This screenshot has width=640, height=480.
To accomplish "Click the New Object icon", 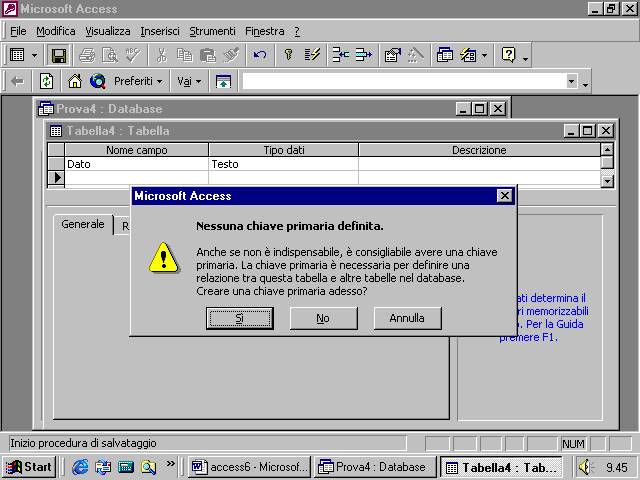I will tap(468, 55).
